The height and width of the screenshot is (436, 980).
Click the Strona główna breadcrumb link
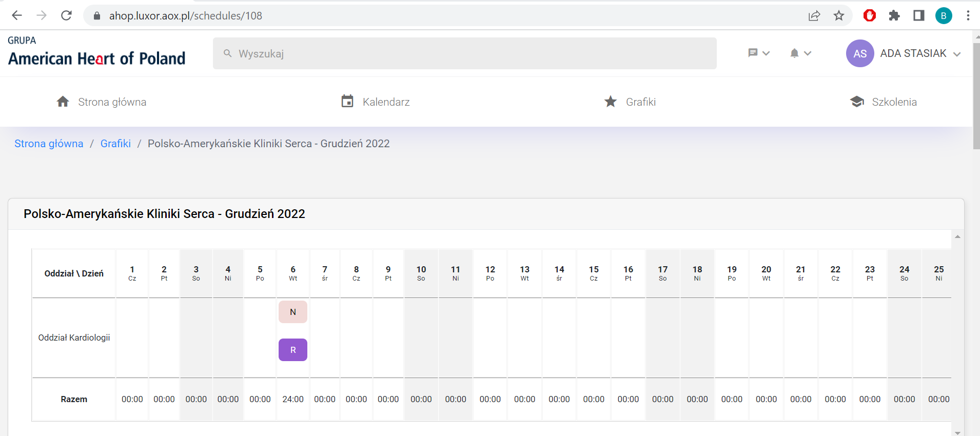tap(49, 144)
